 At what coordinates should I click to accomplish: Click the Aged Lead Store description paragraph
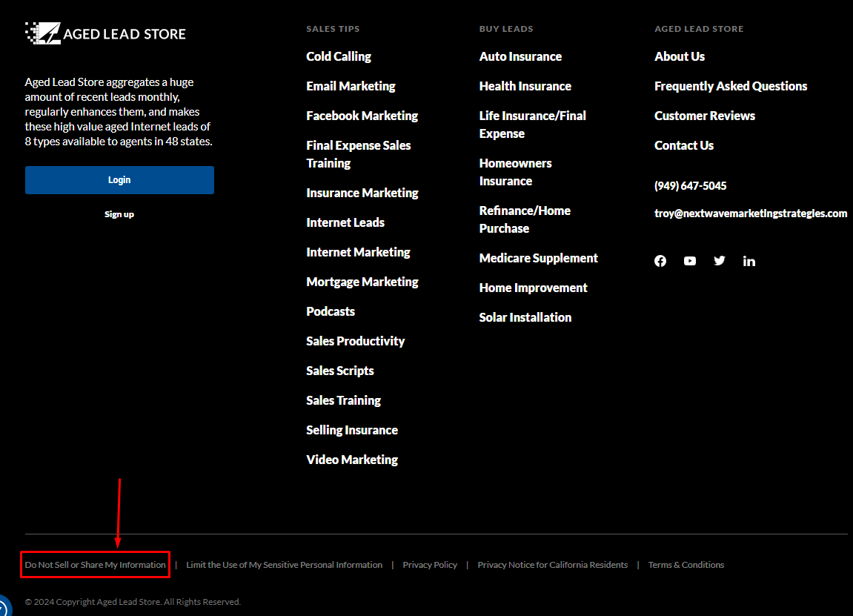point(119,111)
